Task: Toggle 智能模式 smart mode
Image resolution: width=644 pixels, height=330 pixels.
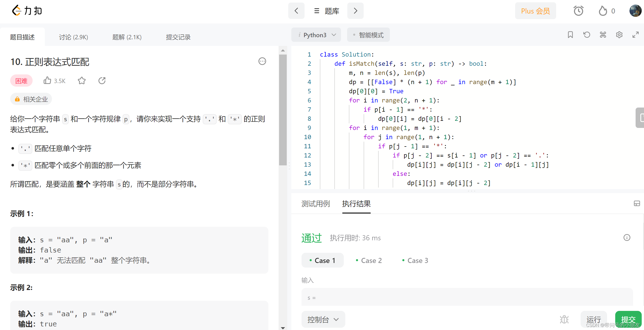Action: point(368,35)
